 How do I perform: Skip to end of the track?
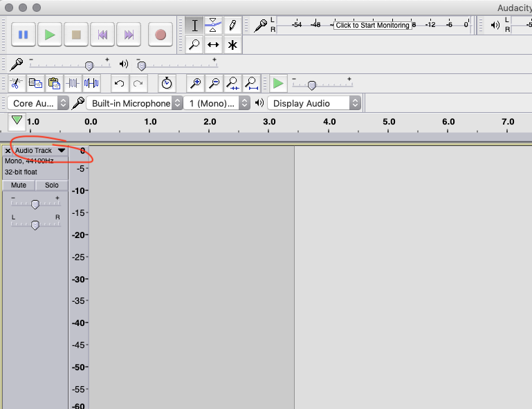point(129,35)
